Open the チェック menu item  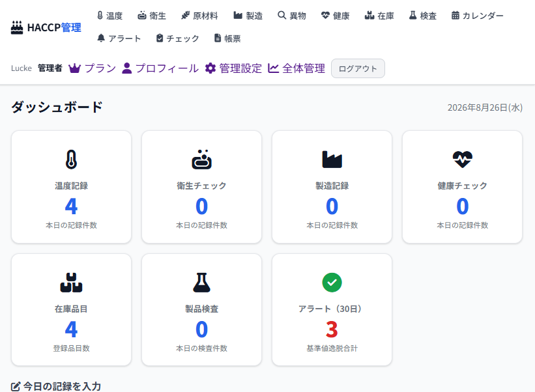[177, 38]
